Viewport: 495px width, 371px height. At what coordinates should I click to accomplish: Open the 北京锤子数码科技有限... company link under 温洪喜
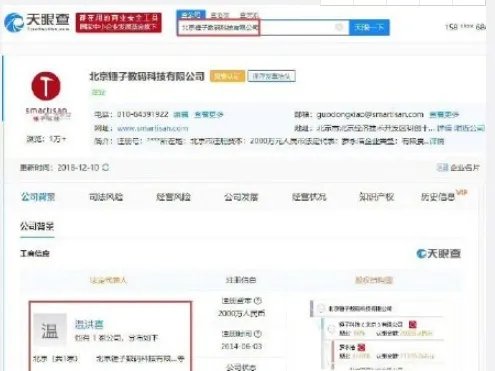tap(140, 359)
